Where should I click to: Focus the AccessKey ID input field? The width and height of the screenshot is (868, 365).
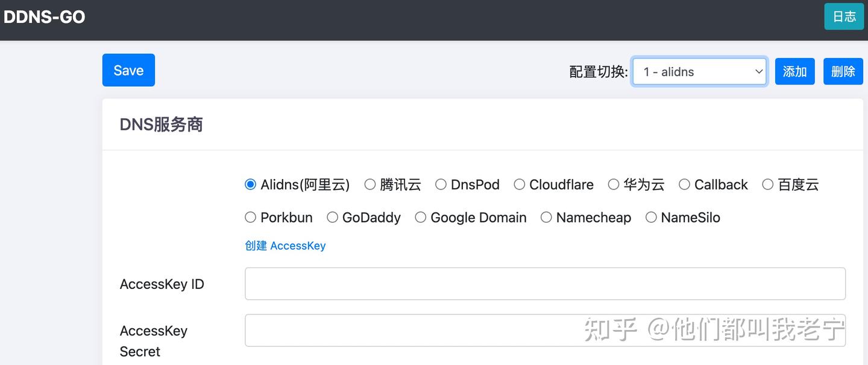(x=545, y=284)
